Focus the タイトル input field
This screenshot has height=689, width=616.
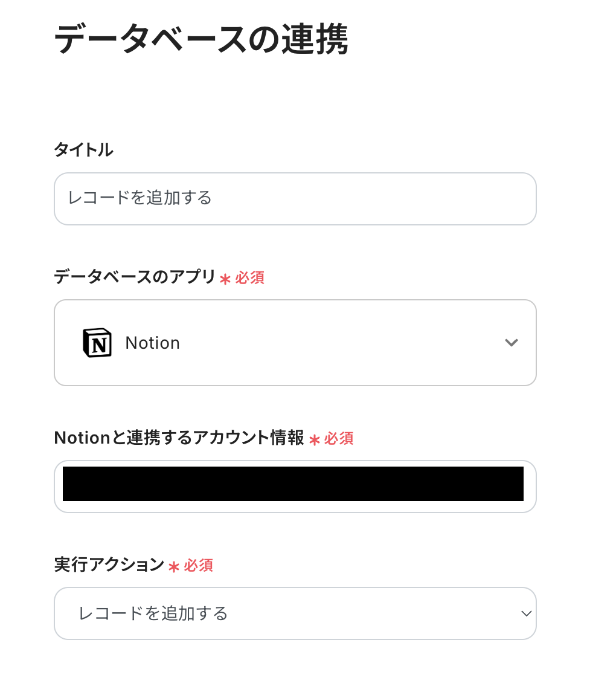295,199
